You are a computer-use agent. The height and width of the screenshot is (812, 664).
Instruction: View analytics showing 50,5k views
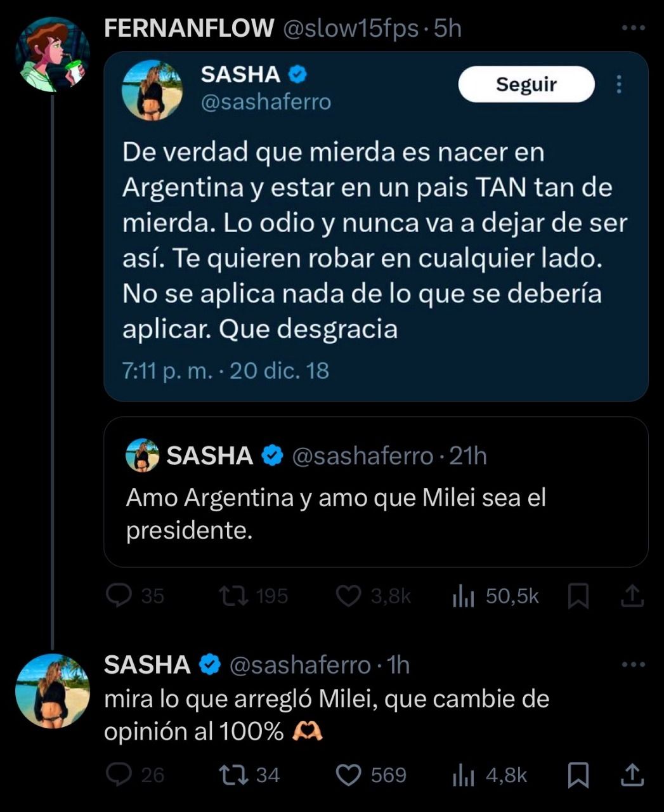(464, 596)
